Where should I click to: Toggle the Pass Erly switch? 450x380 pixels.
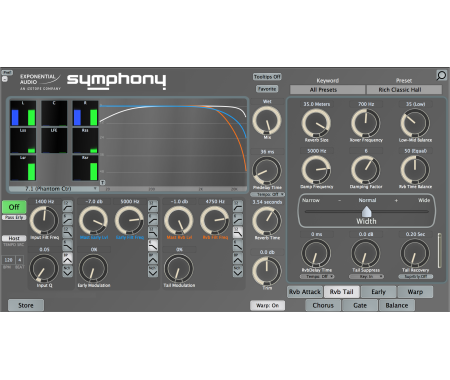tap(14, 217)
